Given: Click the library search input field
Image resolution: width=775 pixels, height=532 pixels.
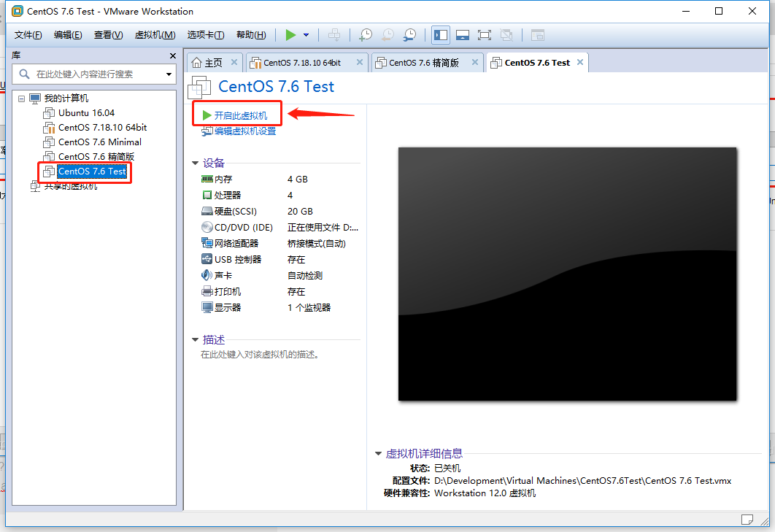Looking at the screenshot, I should (94, 74).
